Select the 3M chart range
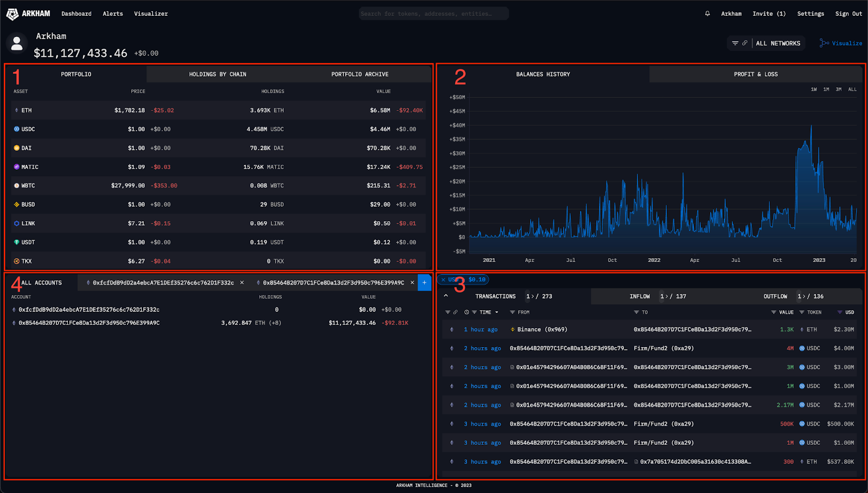The height and width of the screenshot is (493, 868). click(839, 89)
